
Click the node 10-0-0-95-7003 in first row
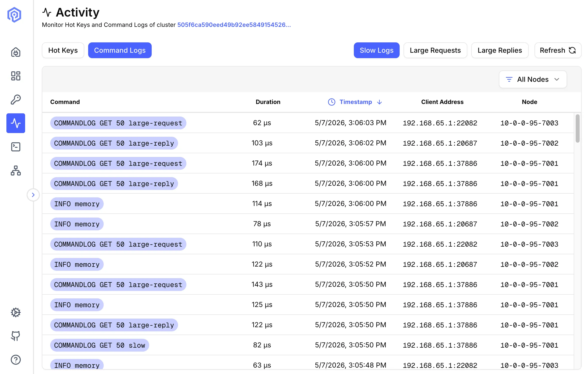tap(529, 123)
